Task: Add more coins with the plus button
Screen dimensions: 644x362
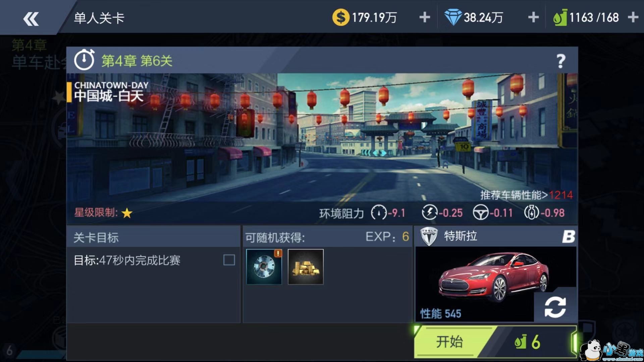Action: pyautogui.click(x=425, y=17)
